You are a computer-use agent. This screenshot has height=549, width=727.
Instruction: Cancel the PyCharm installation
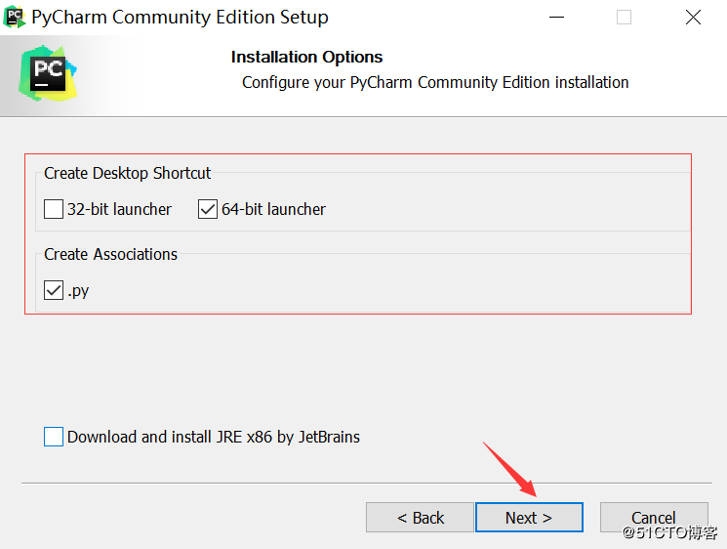[x=654, y=517]
